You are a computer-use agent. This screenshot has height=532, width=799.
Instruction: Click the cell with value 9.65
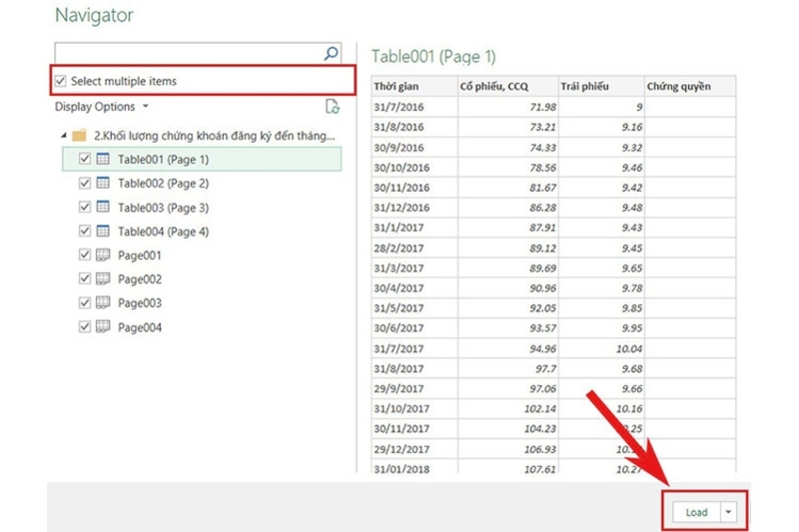tap(601, 267)
